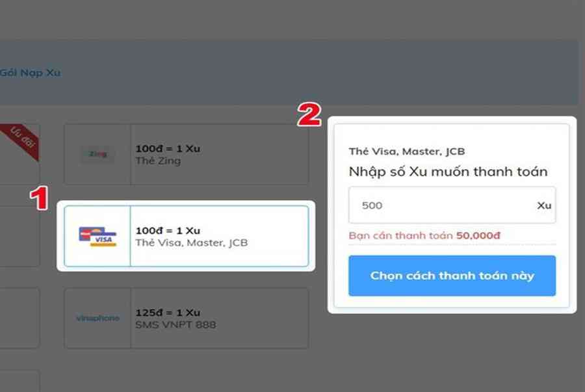Click the Bạn cần thanh toán 50,000đ notice
Screen dimensions: 585x392
pyautogui.click(x=424, y=235)
